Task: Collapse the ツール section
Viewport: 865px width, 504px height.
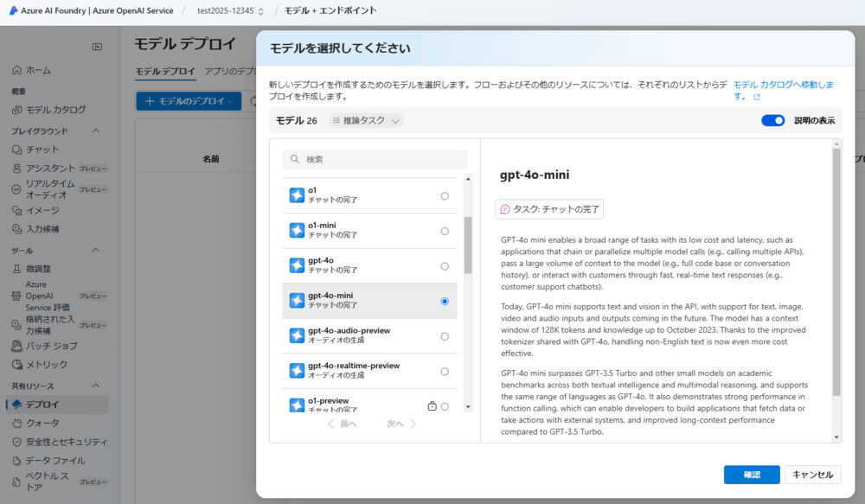Action: [x=96, y=250]
